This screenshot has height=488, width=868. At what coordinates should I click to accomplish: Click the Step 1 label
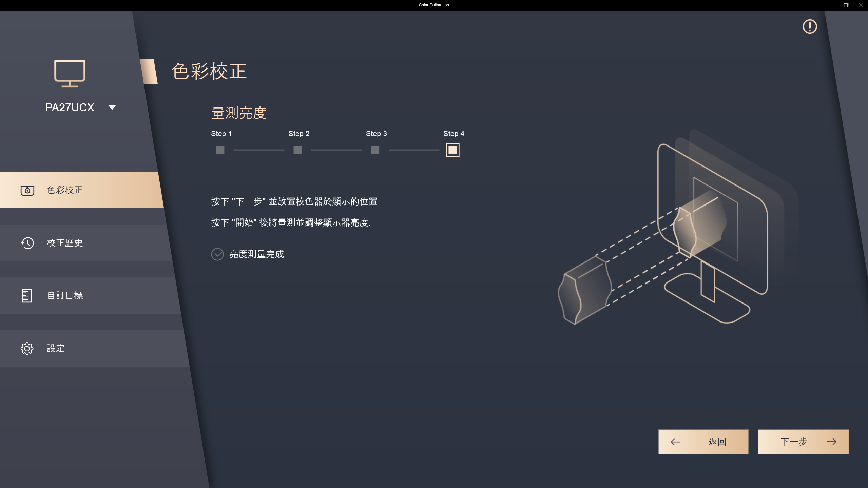click(x=221, y=134)
